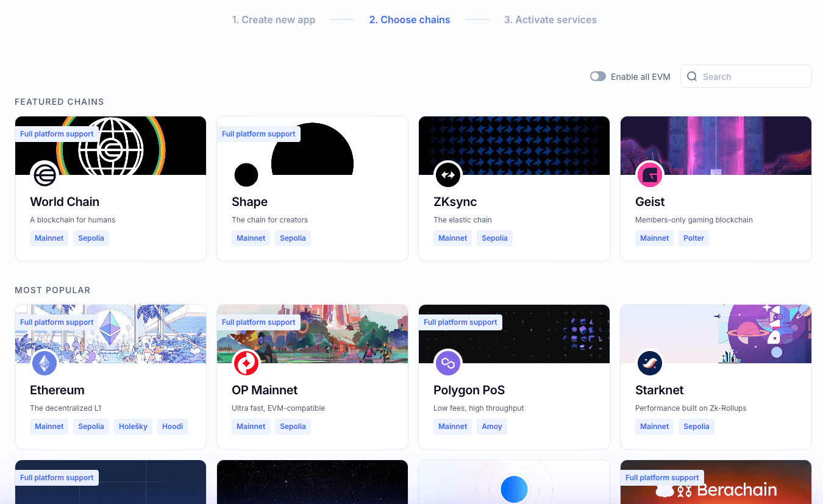Enable all EVM chains
This screenshot has width=823, height=504.
coord(597,76)
